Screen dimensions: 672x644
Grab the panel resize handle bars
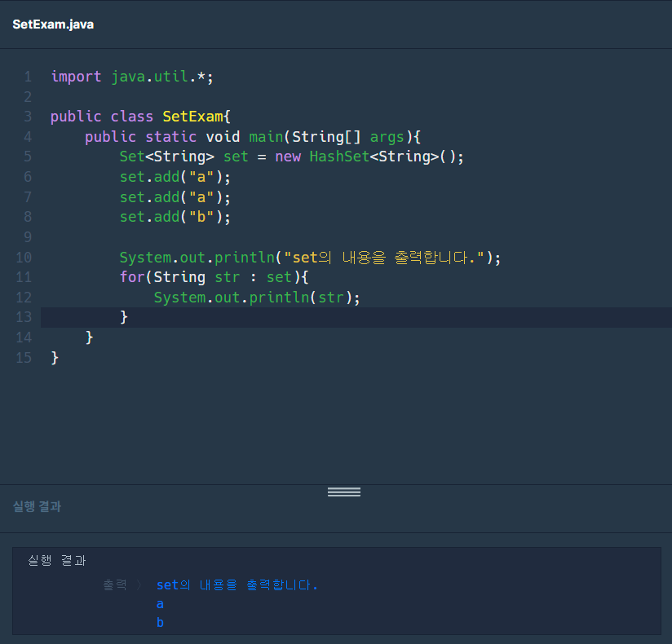(x=343, y=492)
